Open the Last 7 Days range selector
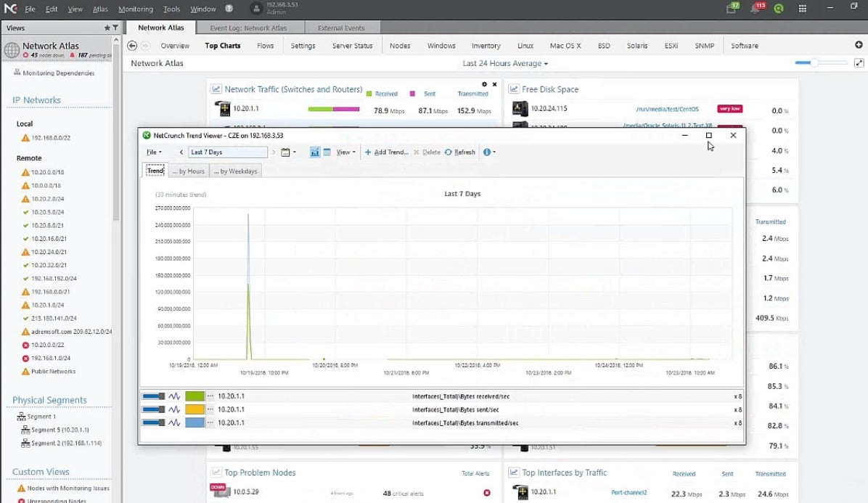The height and width of the screenshot is (503, 868). coord(227,152)
